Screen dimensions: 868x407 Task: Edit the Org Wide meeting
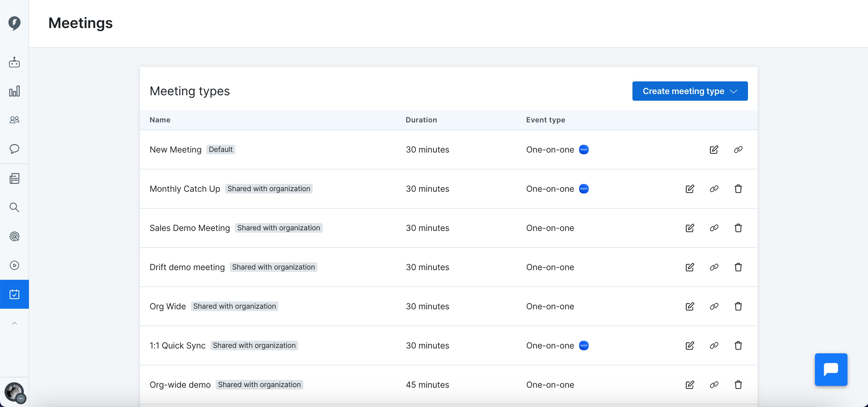[x=689, y=306]
